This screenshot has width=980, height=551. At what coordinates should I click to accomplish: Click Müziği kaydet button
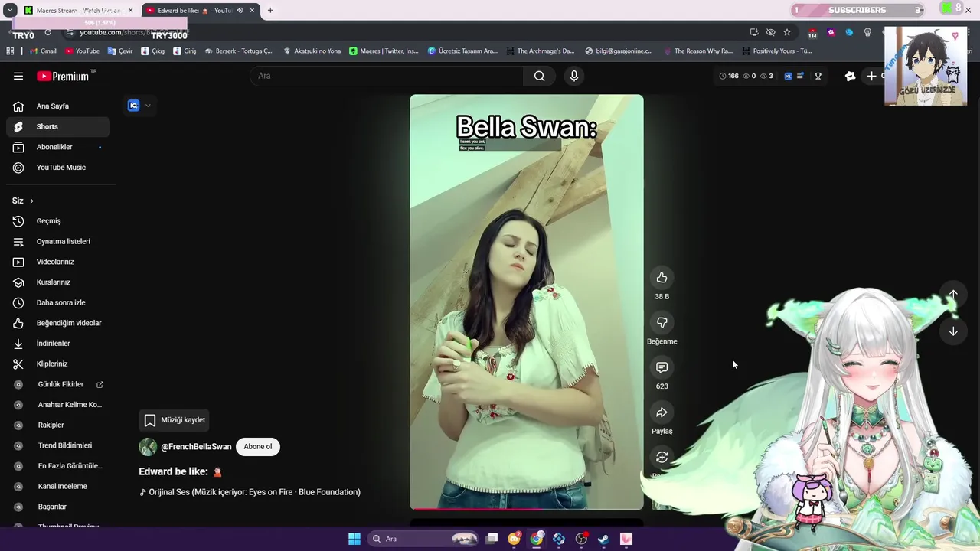point(175,420)
